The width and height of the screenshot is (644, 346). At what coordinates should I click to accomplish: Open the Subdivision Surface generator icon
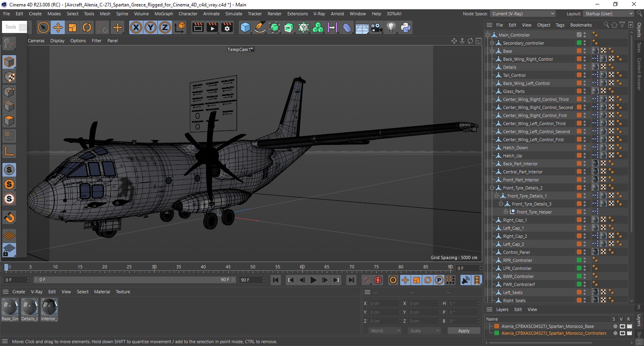[x=275, y=27]
